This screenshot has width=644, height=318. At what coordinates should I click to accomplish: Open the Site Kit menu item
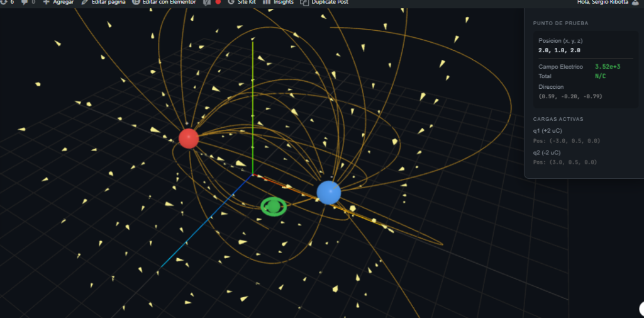coord(241,3)
